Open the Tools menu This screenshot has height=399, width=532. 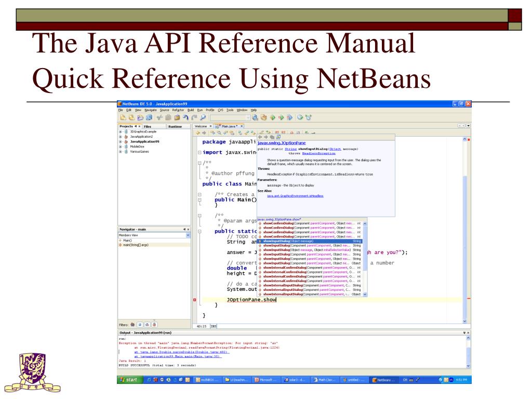230,110
